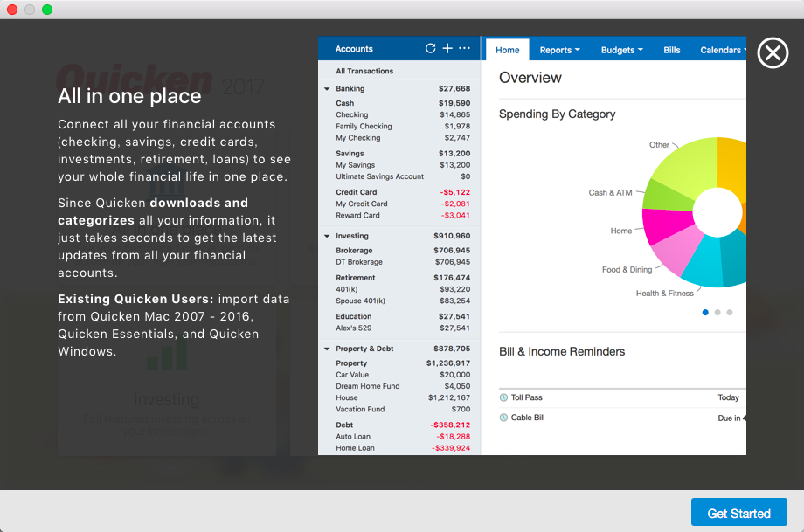
Task: Switch to the Home tab
Action: point(507,50)
